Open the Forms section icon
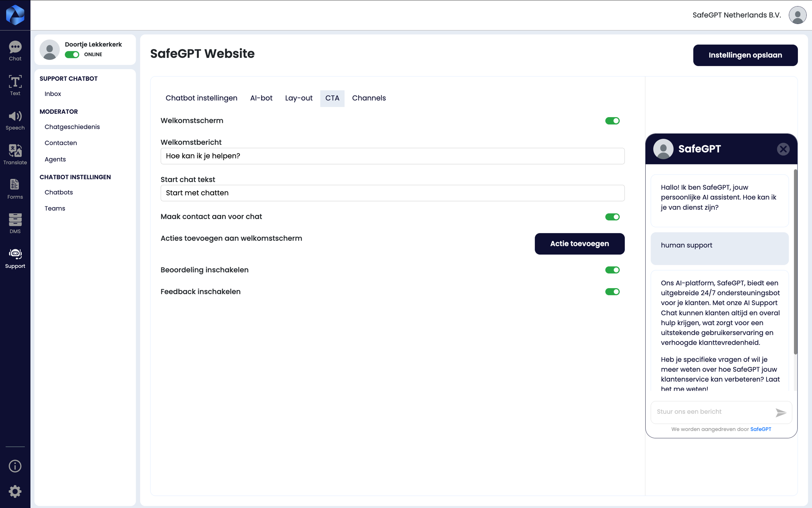Viewport: 812px width, 508px height. (15, 189)
